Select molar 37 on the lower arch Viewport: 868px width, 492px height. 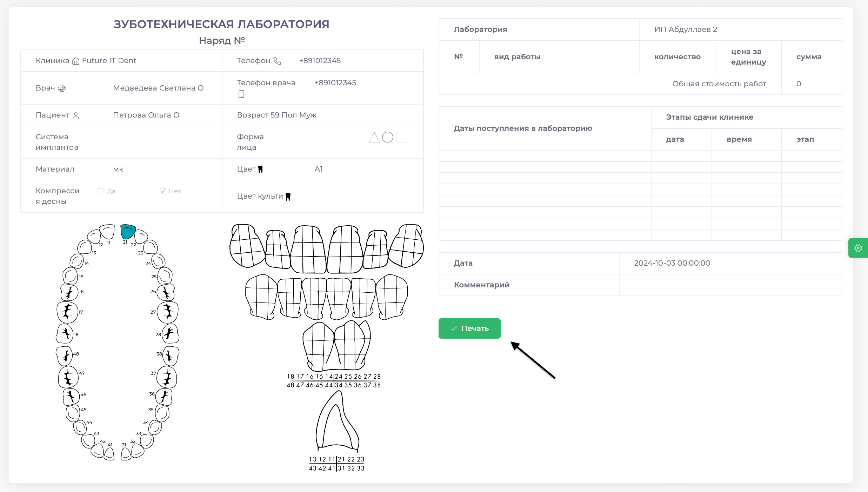click(x=167, y=377)
